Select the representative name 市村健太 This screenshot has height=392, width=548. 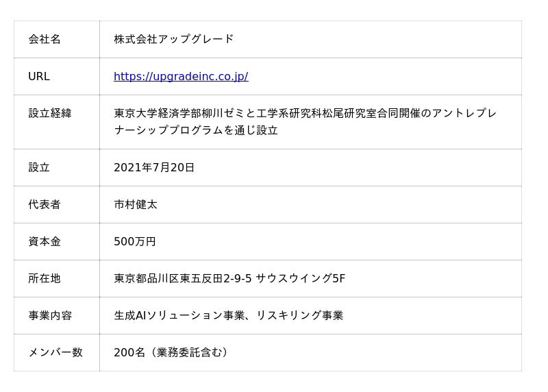tap(136, 205)
